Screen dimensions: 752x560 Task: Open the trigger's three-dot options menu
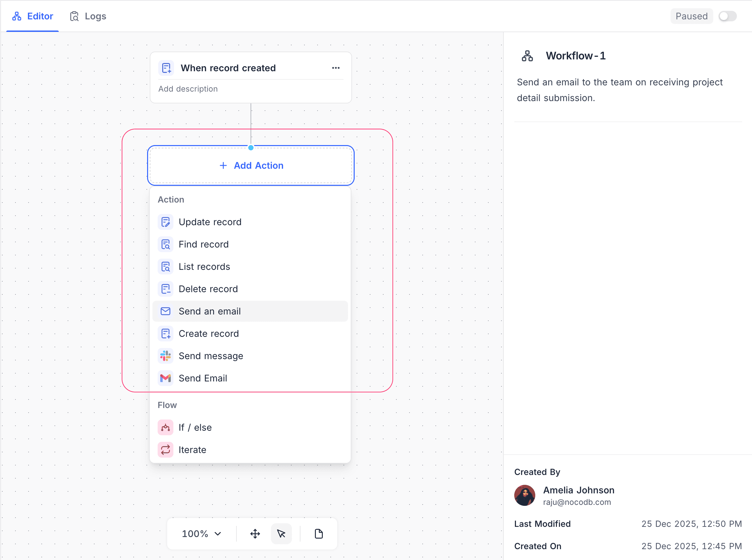pyautogui.click(x=336, y=68)
